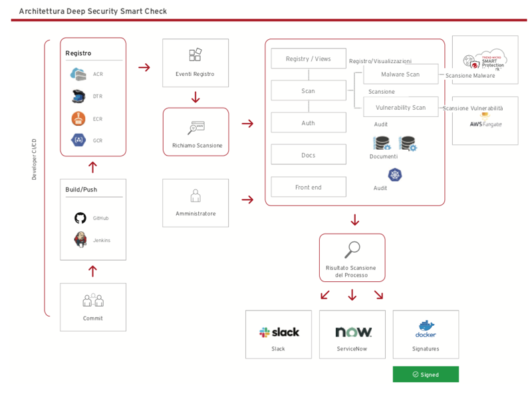The width and height of the screenshot is (532, 395).
Task: Click the orange ECR icon
Action: coord(78,119)
